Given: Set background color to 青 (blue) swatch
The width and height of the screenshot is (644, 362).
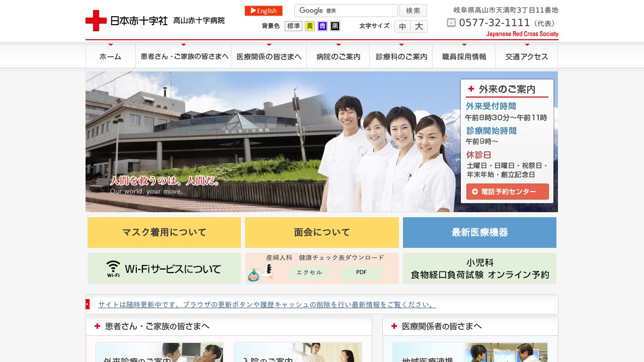Looking at the screenshot, I should point(323,26).
